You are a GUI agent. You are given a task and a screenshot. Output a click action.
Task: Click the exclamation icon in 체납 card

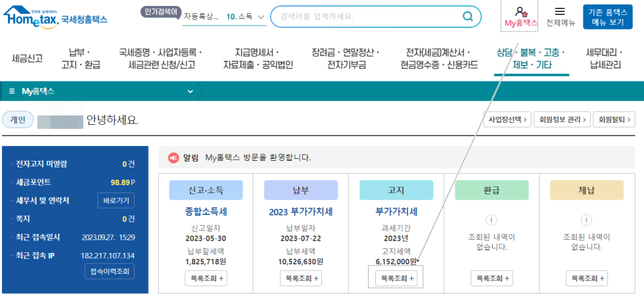[587, 220]
